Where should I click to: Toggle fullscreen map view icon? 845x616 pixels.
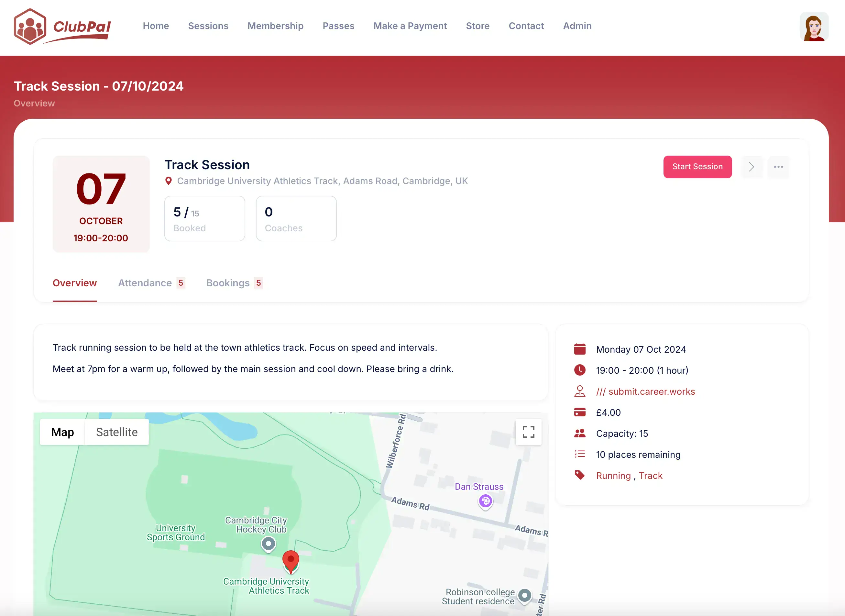point(528,432)
